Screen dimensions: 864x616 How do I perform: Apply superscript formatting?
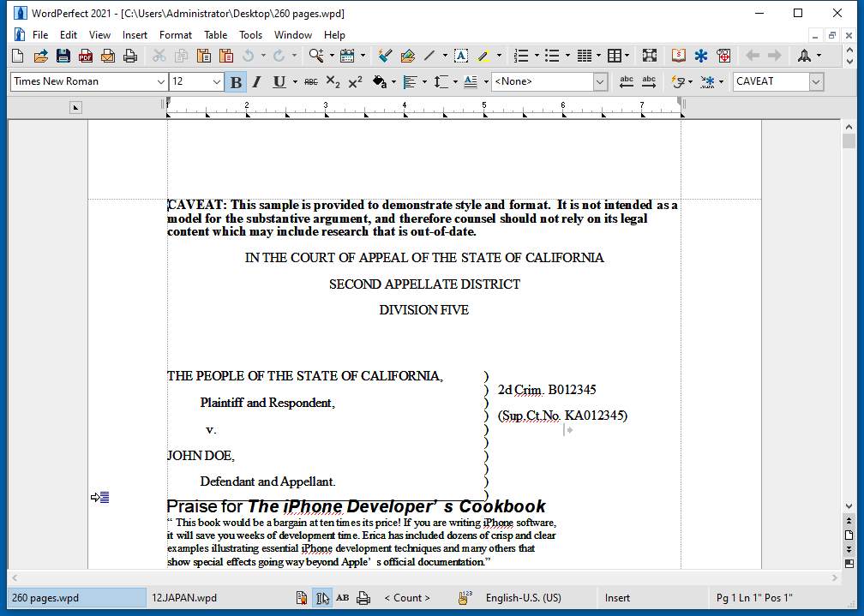(356, 82)
